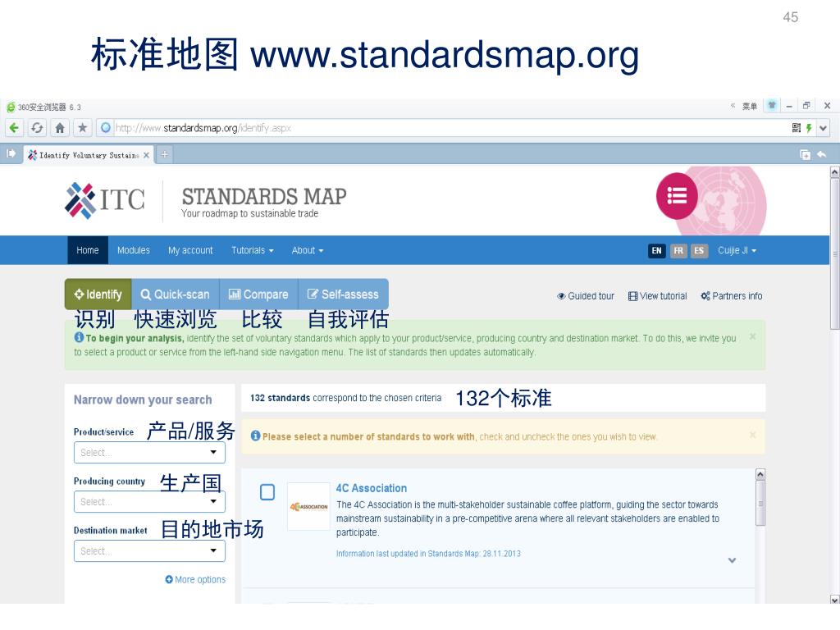Bookmark page with star icon
This screenshot has height=630, width=840.
tap(82, 128)
